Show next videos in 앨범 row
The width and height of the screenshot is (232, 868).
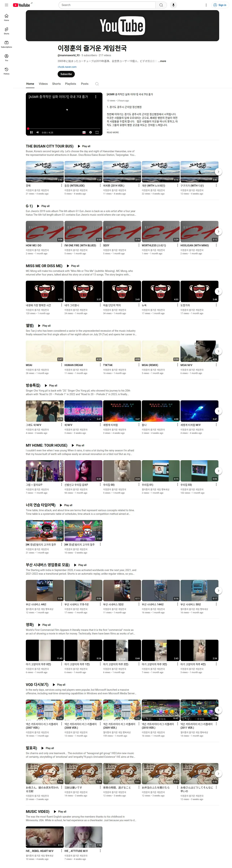point(218,351)
